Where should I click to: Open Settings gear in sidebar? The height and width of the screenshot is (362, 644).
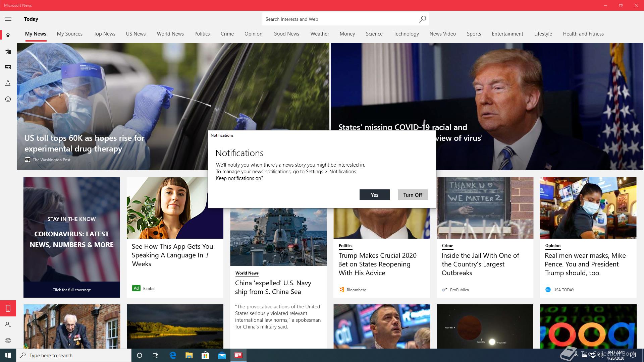[8, 341]
